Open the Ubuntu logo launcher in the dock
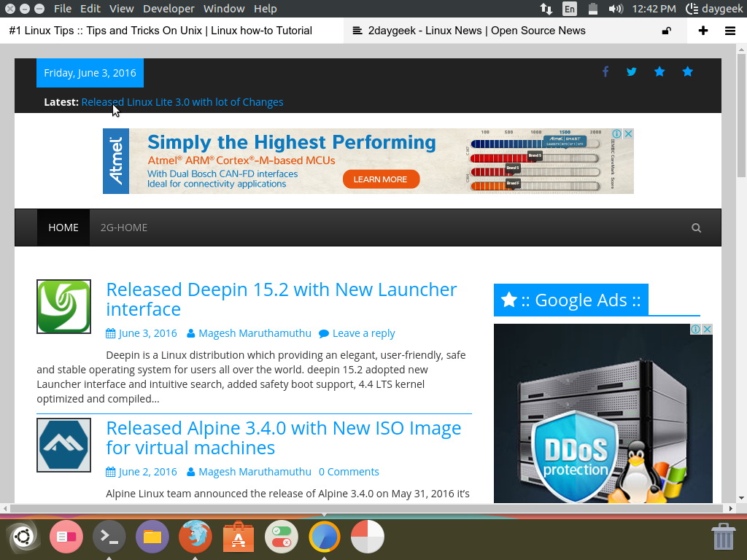This screenshot has height=560, width=747. [x=23, y=537]
